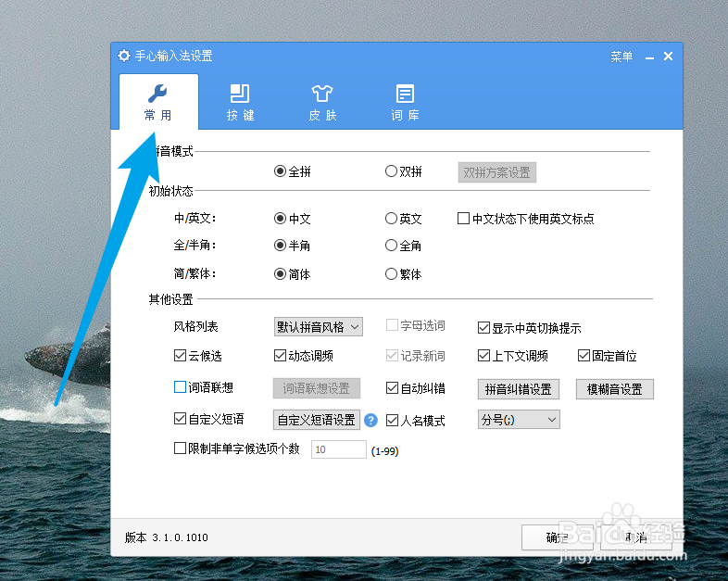
Task: Select the 繁体 radio button
Action: [391, 274]
